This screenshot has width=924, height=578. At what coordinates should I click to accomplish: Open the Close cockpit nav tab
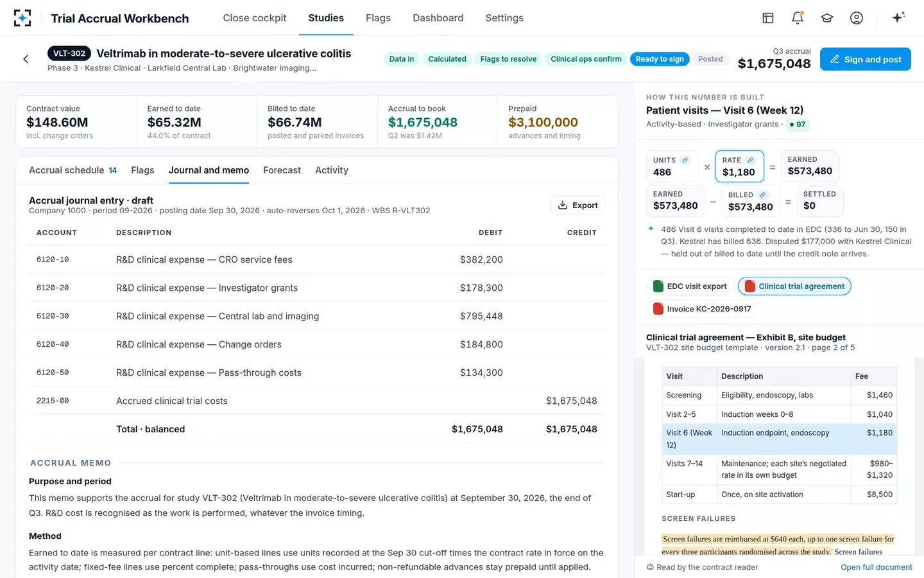[x=255, y=18]
